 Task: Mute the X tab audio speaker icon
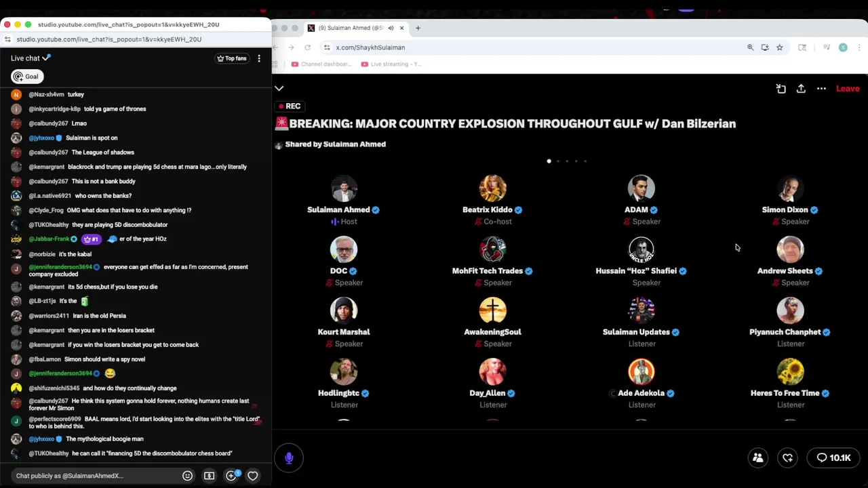pos(391,28)
